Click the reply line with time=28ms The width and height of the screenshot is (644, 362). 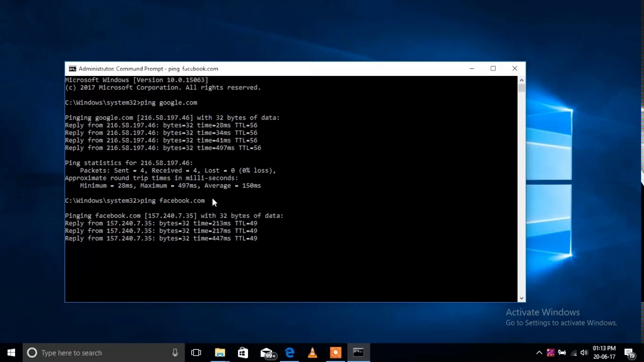[161, 125]
